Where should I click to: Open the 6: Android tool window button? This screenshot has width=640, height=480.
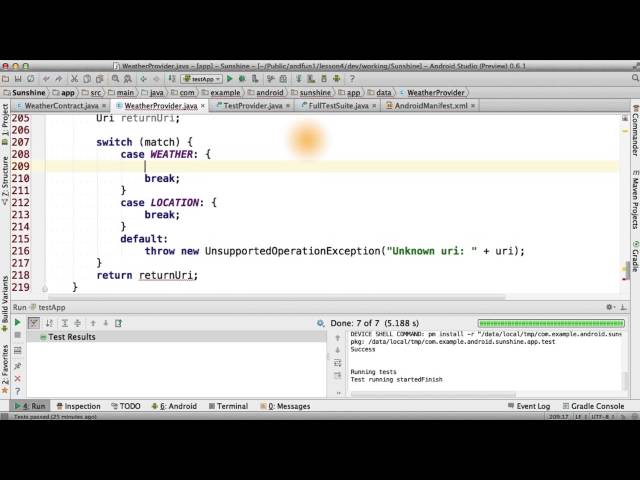point(174,406)
